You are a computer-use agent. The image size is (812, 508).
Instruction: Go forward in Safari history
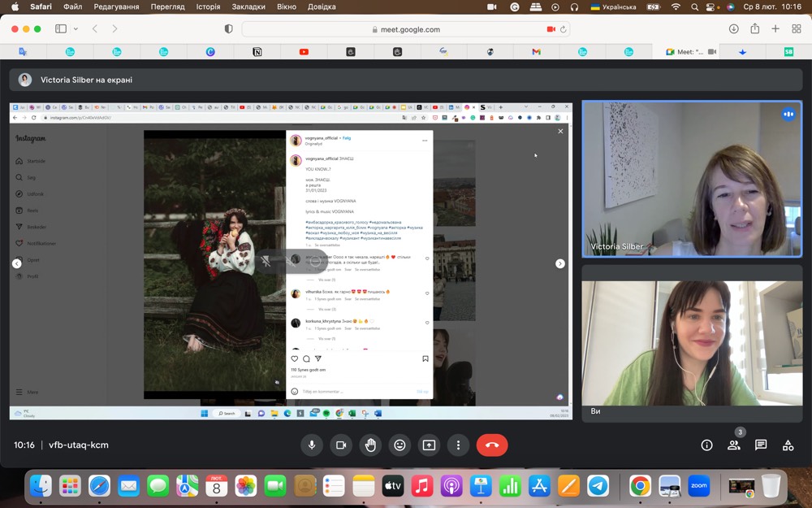click(114, 29)
